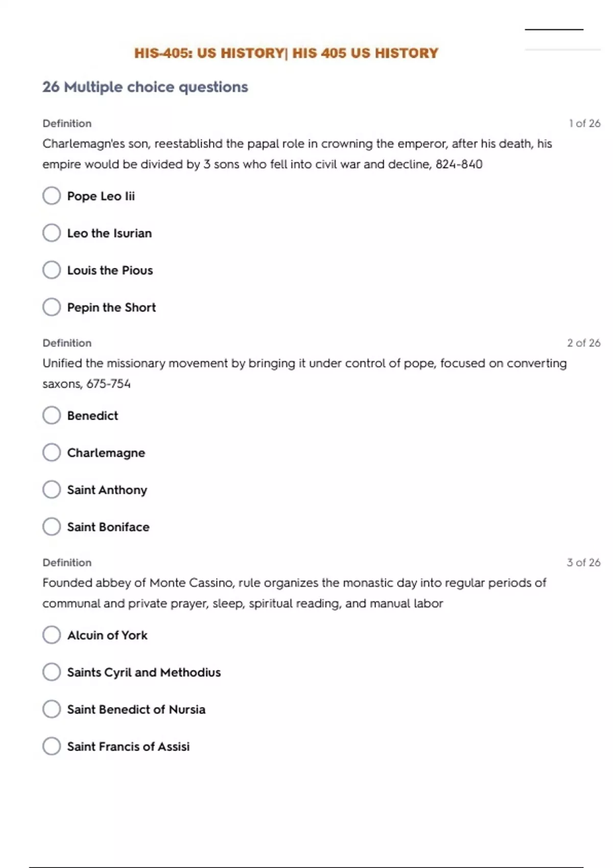This screenshot has width=613, height=868.
Task: Pick Saint Boniface radio button
Action: [52, 527]
